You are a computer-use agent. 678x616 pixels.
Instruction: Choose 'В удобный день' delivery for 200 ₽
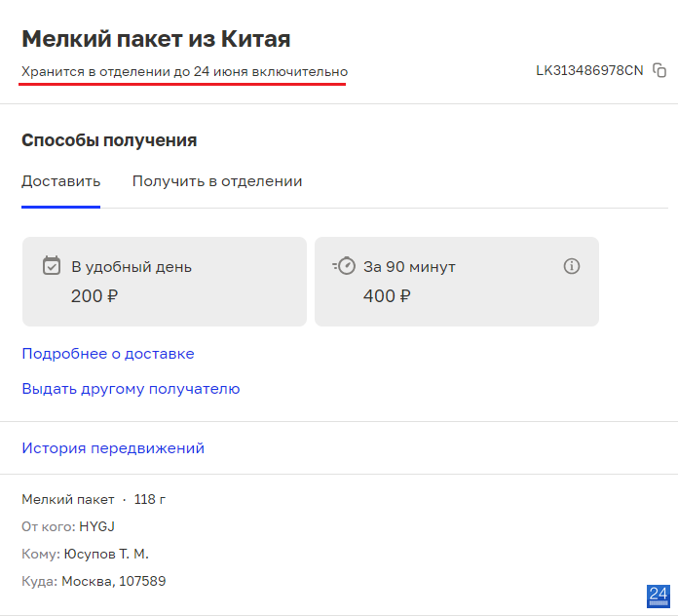click(x=165, y=282)
